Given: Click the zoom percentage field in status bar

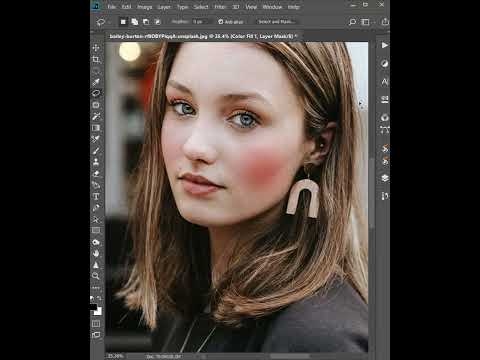Looking at the screenshot, I should click(115, 356).
